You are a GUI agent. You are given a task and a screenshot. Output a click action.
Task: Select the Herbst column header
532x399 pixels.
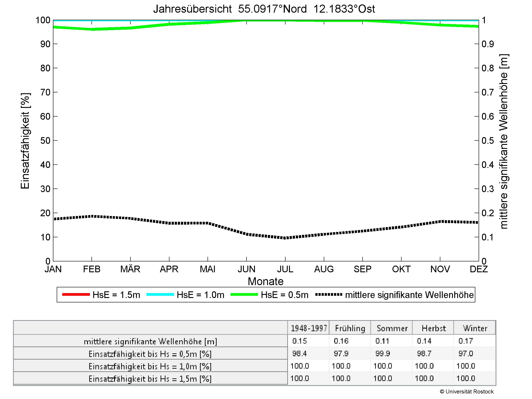point(434,328)
